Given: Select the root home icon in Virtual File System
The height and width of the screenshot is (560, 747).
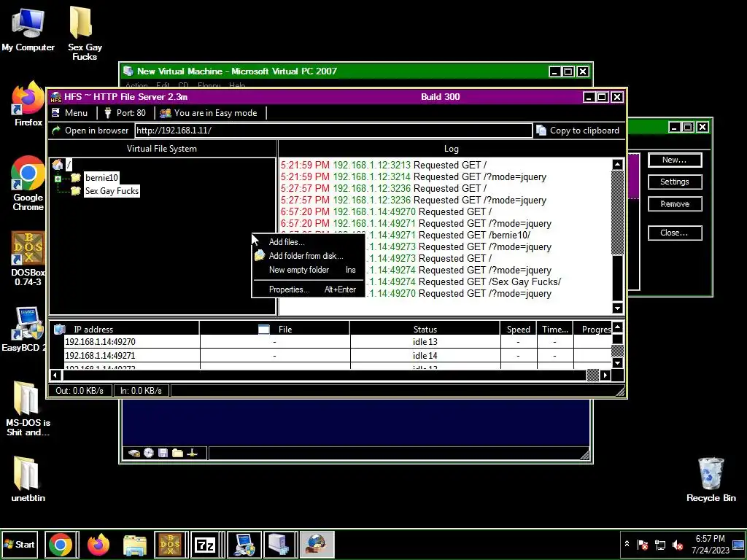Looking at the screenshot, I should point(58,165).
